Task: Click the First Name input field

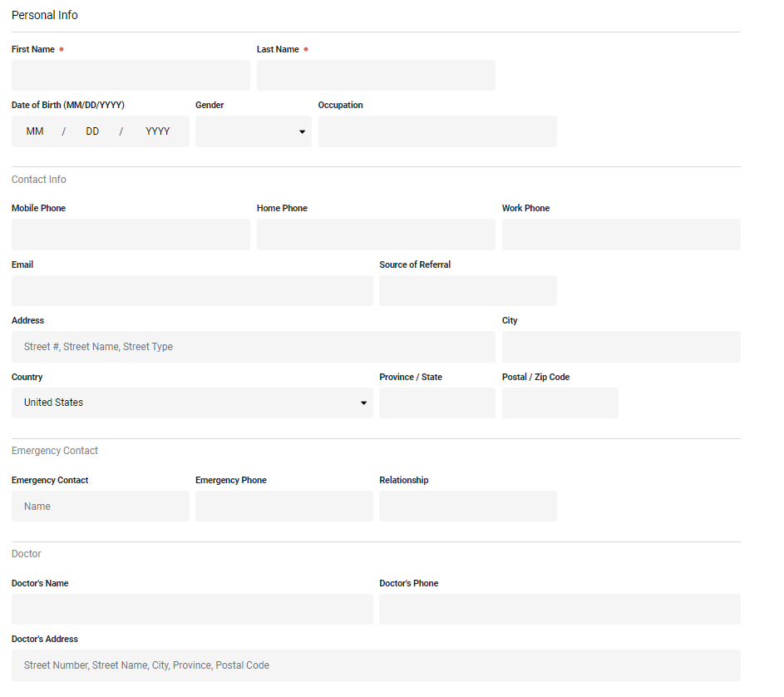Action: coord(131,75)
